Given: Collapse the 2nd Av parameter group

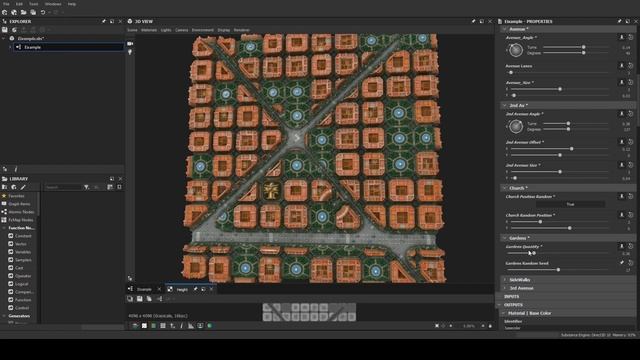Looking at the screenshot, I should [x=505, y=105].
